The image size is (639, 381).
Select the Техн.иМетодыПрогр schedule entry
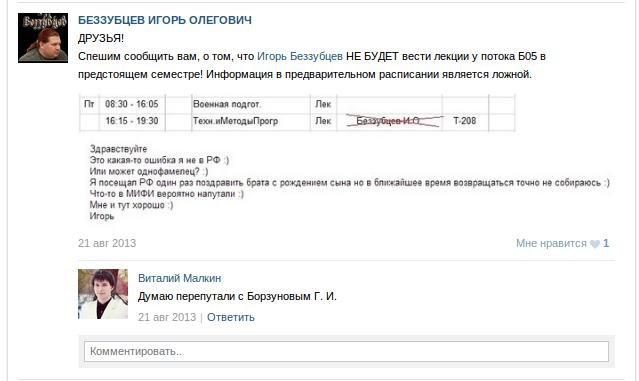pos(235,121)
